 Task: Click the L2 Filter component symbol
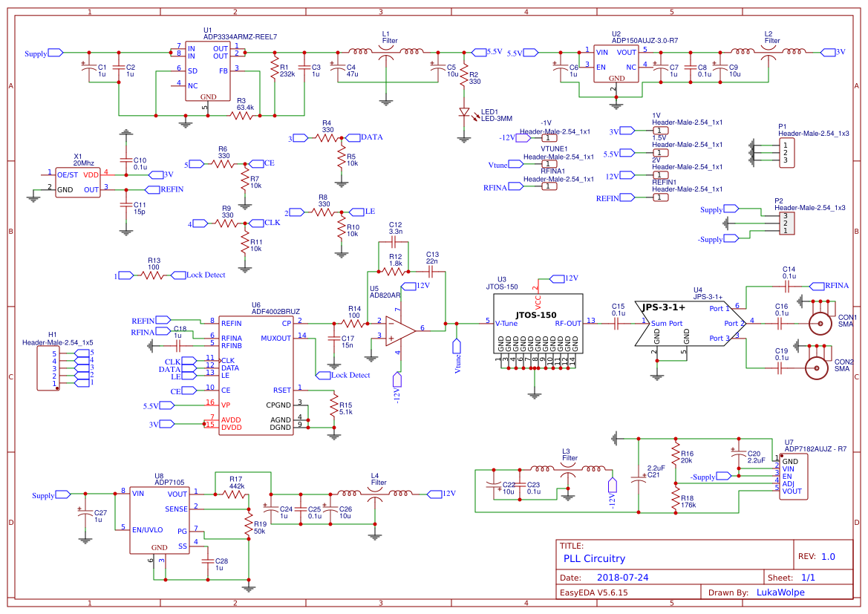coord(769,53)
